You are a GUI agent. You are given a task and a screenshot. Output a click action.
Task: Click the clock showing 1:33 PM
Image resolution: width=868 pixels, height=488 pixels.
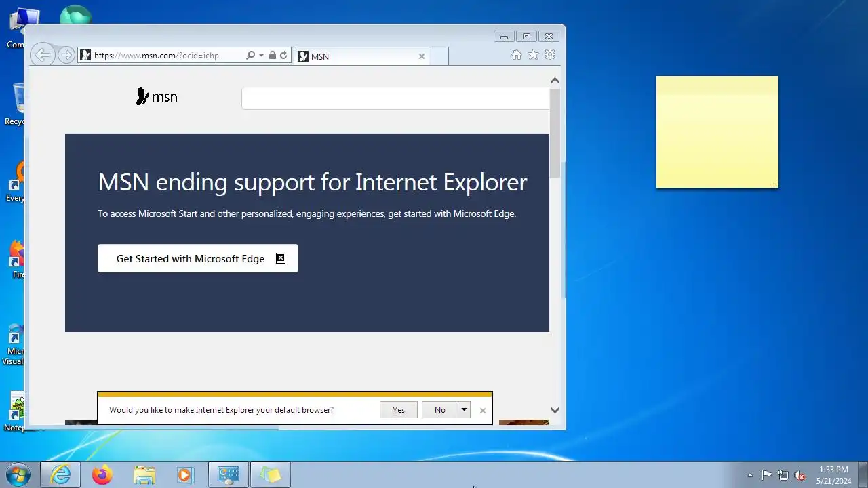click(833, 470)
